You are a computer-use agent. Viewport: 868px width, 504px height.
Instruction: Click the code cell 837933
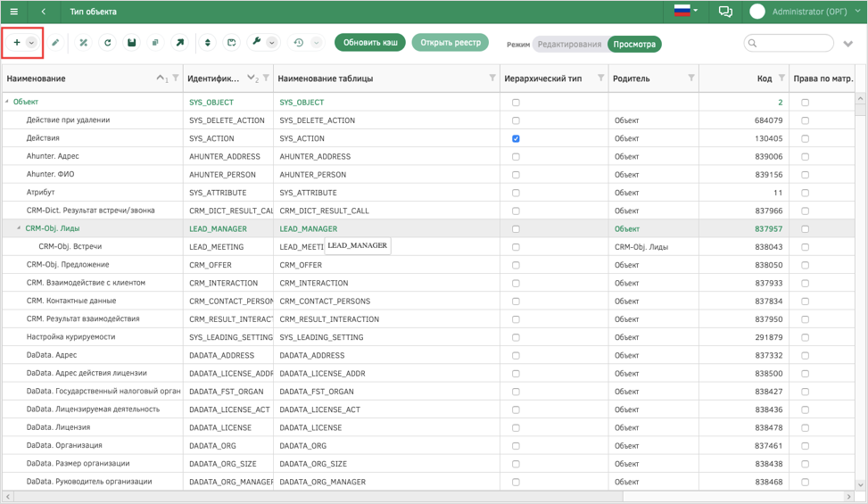pos(743,283)
